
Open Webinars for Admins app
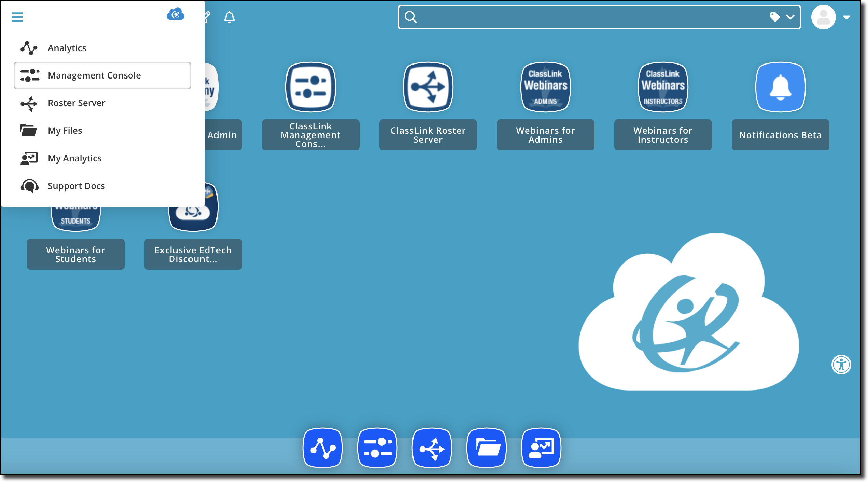coord(545,106)
